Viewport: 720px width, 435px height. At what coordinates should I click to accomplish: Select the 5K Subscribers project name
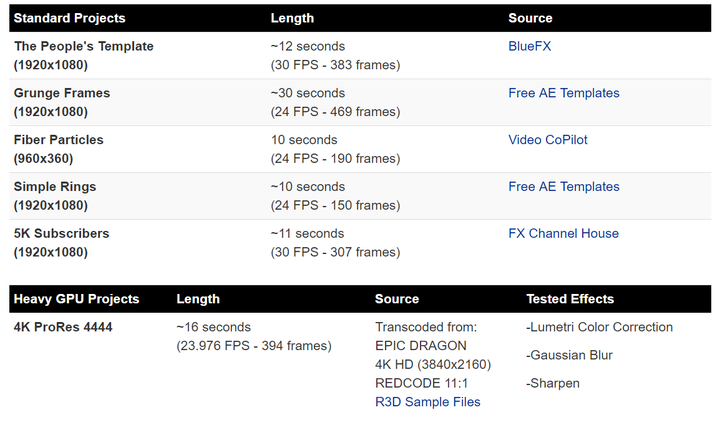click(62, 234)
